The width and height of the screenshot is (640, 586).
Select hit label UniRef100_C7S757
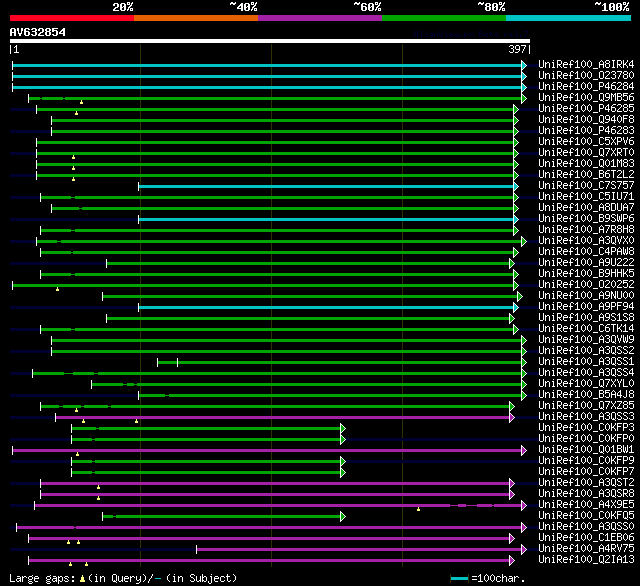tap(586, 186)
